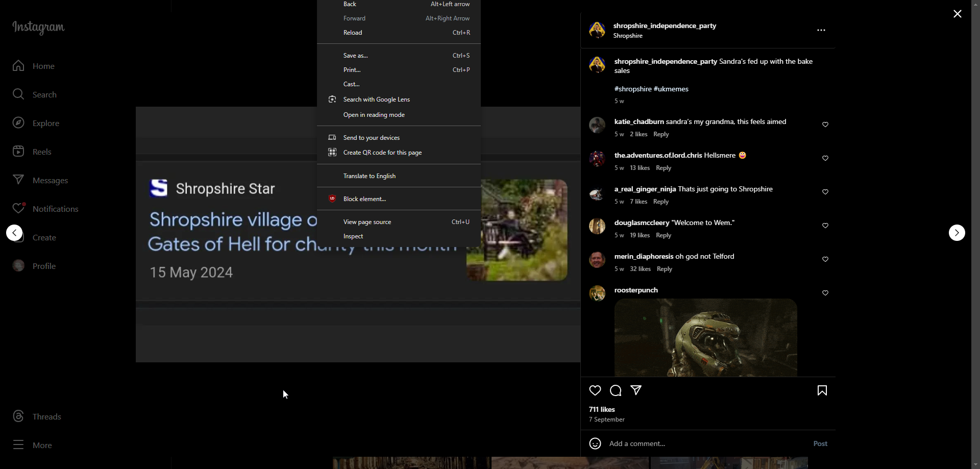Choose Translate to English in context menu
This screenshot has height=469, width=980.
[x=370, y=176]
